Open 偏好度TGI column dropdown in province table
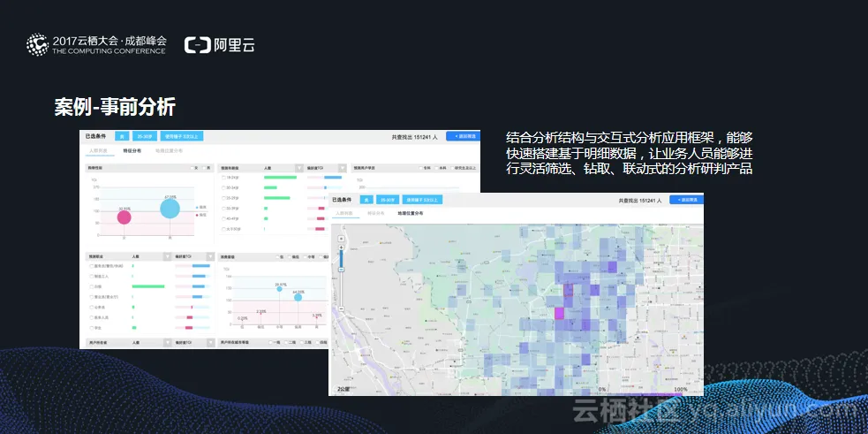 coord(210,343)
